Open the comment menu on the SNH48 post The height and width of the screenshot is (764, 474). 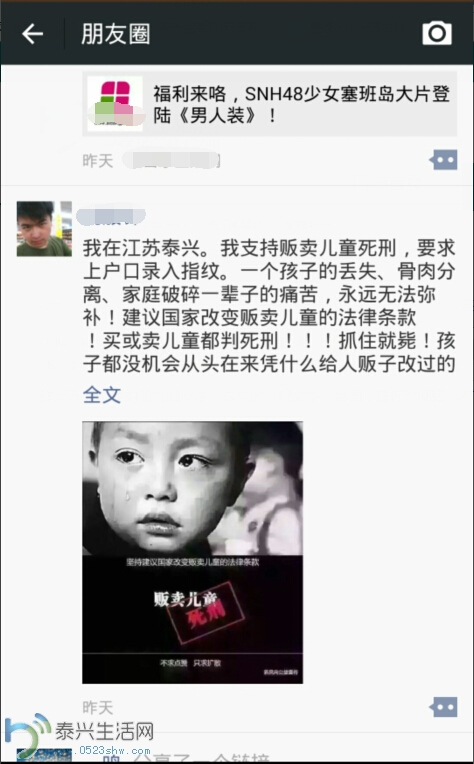[x=443, y=160]
